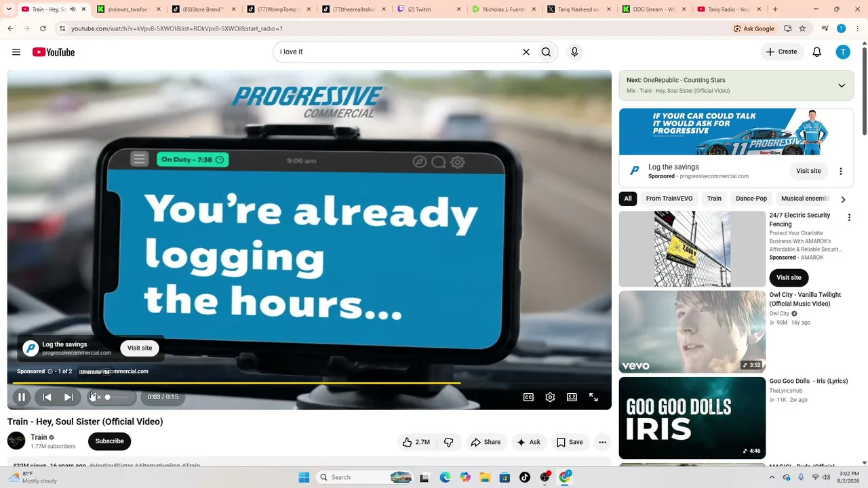Viewport: 868px width, 488px height.
Task: Visit site from the video ad overlay
Action: (140, 348)
